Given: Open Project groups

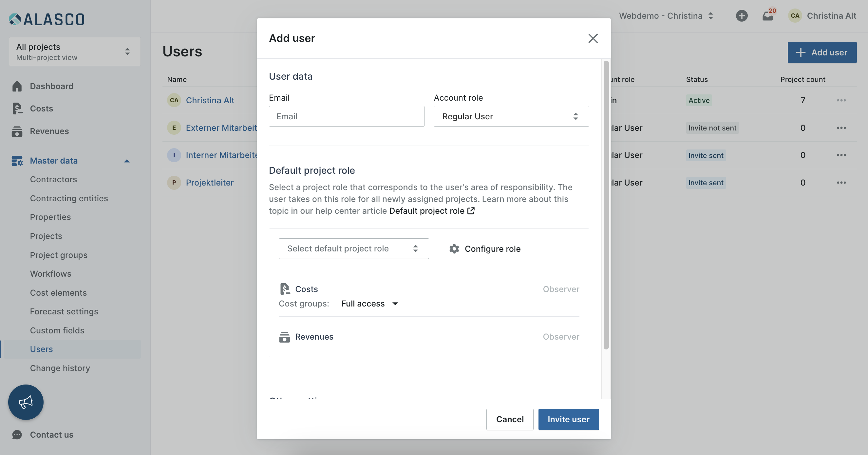Looking at the screenshot, I should click(x=59, y=255).
